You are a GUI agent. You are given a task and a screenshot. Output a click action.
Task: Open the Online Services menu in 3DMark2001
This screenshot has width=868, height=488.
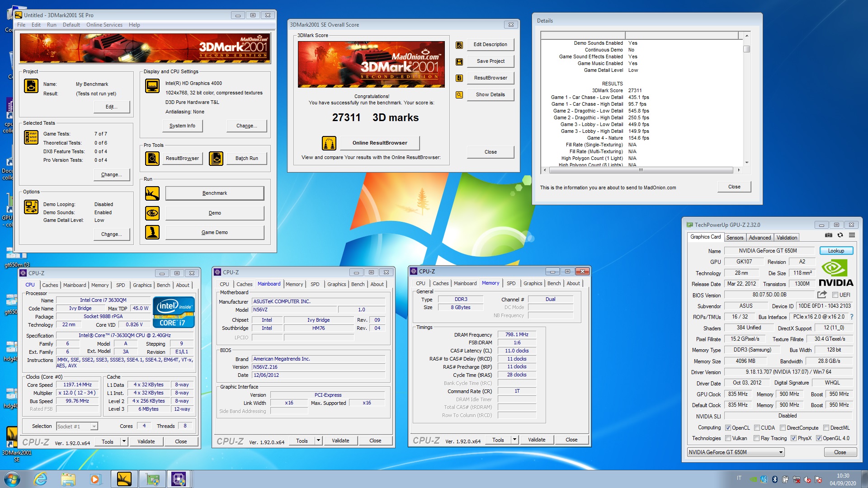pos(104,25)
